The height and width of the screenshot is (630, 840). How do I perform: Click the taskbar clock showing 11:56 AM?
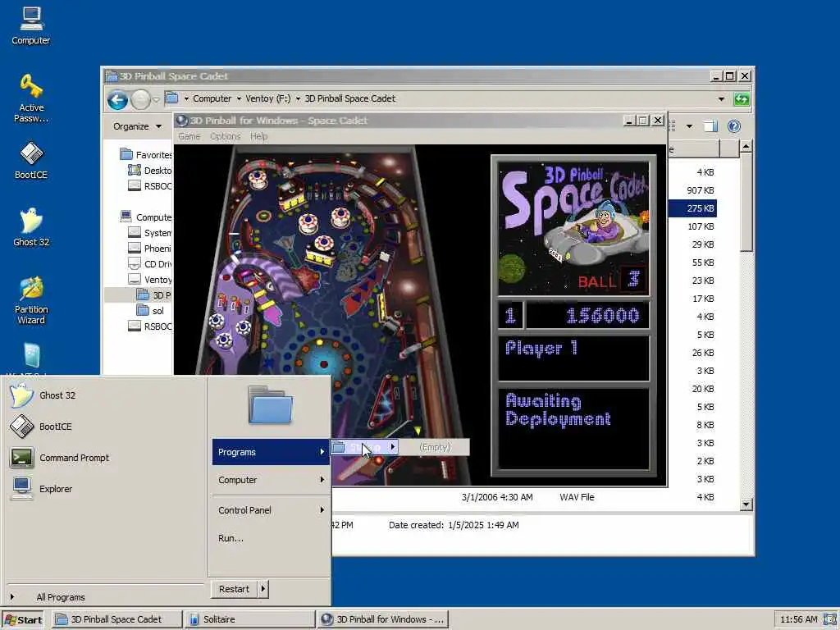point(799,619)
